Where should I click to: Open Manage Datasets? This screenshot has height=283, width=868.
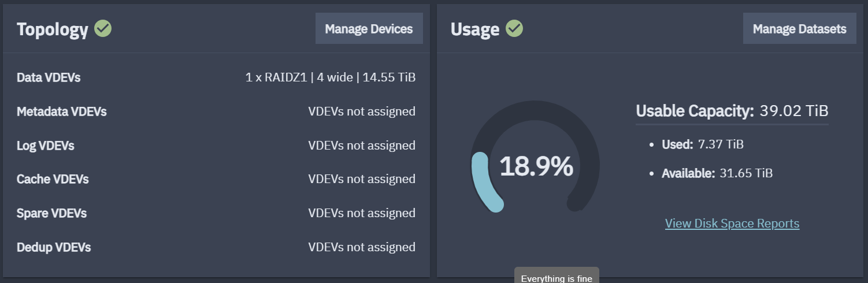pyautogui.click(x=799, y=29)
